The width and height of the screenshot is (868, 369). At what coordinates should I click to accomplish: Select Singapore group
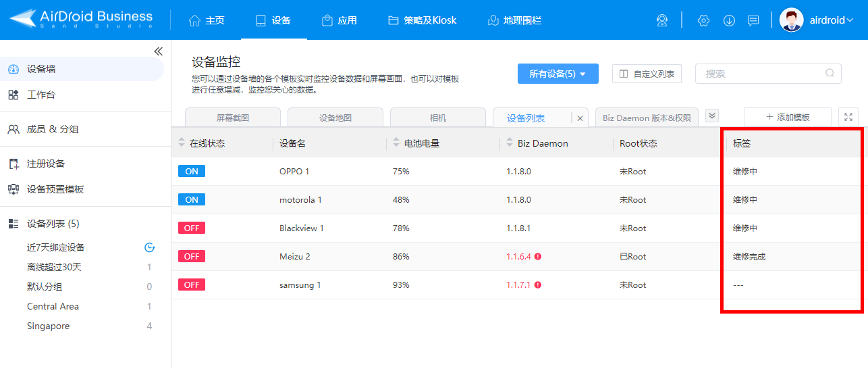click(x=48, y=326)
